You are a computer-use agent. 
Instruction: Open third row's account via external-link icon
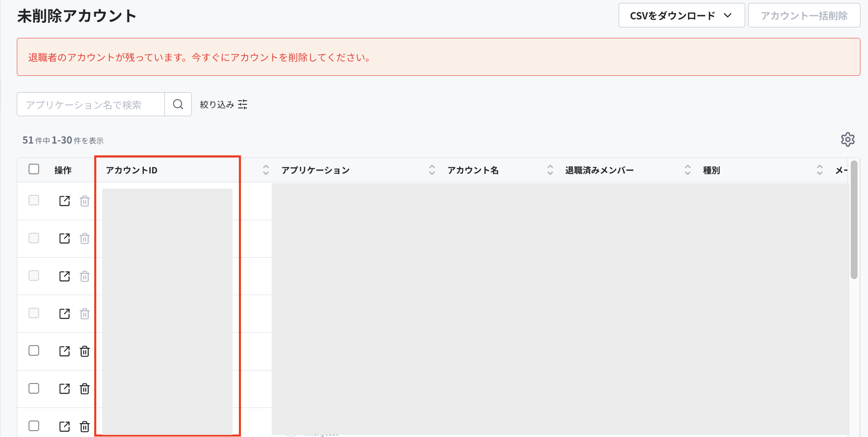coord(65,276)
